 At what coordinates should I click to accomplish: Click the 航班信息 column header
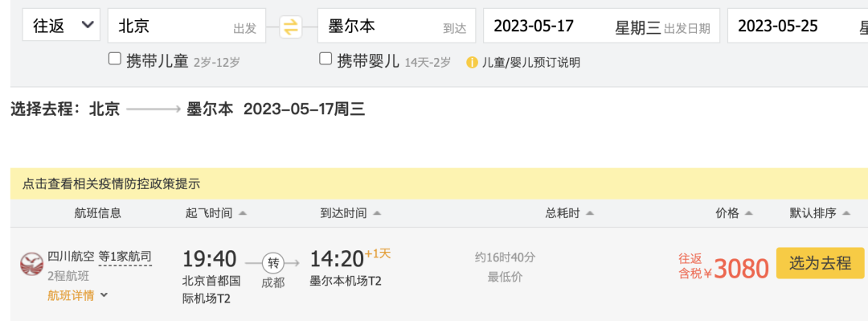pyautogui.click(x=98, y=213)
